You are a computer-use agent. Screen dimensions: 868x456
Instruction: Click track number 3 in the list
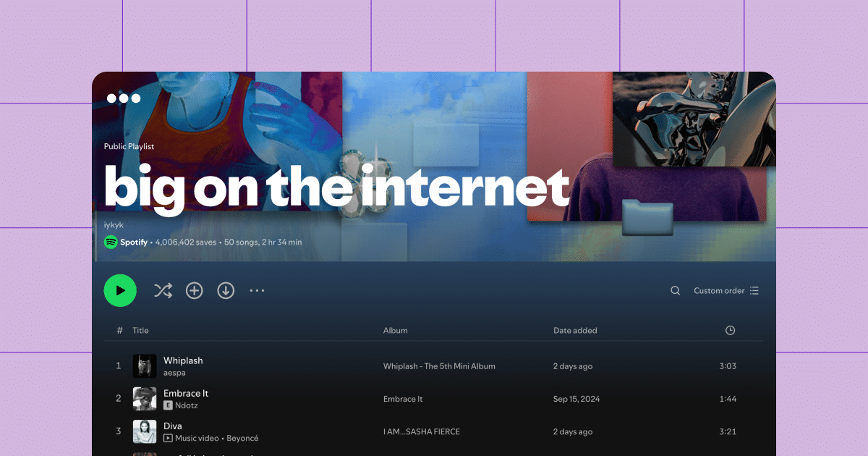tap(119, 432)
